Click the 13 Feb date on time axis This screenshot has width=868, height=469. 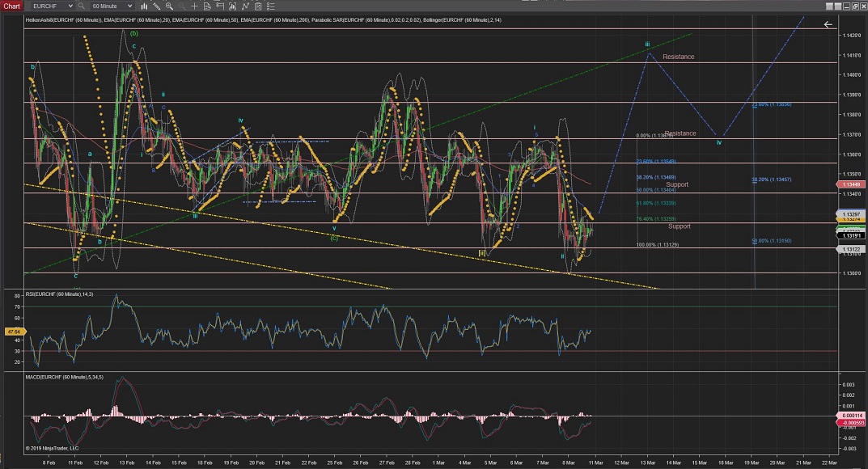coord(127,463)
